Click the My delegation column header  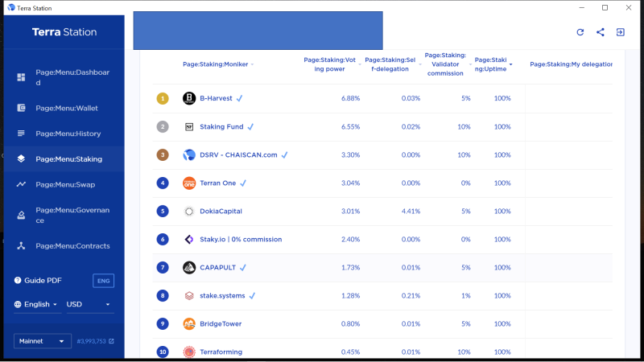click(571, 64)
